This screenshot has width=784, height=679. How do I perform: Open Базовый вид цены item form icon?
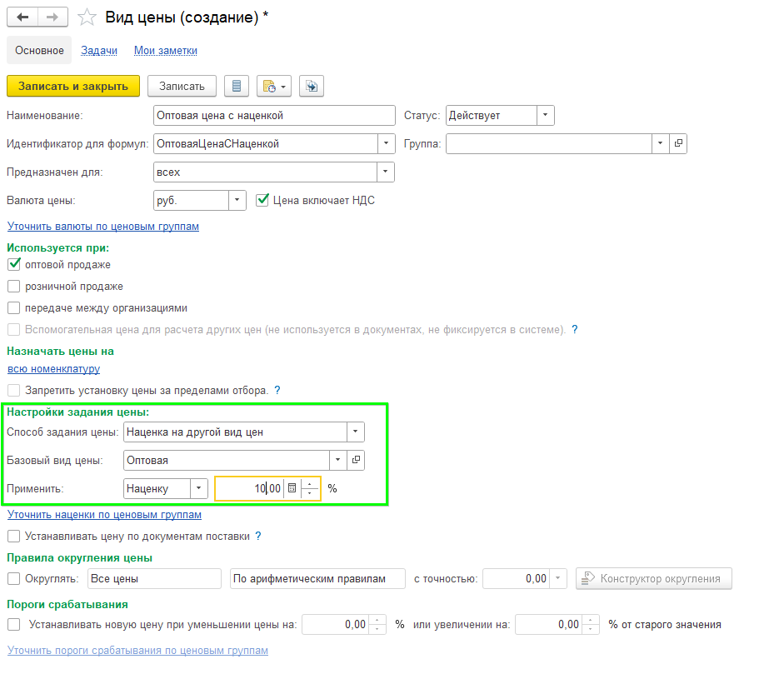coord(356,460)
